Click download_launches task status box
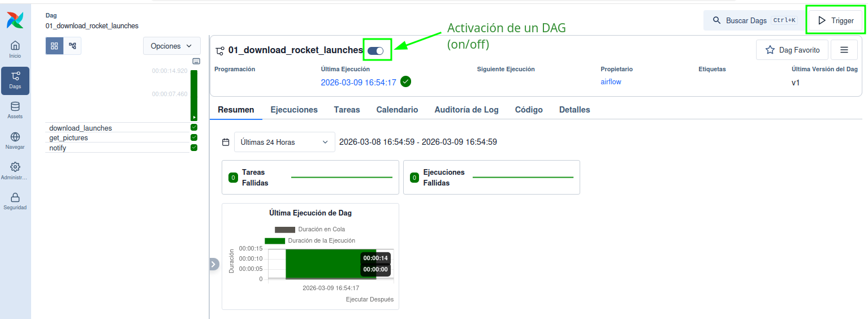Screen dimensions: 868x319 pyautogui.click(x=194, y=128)
